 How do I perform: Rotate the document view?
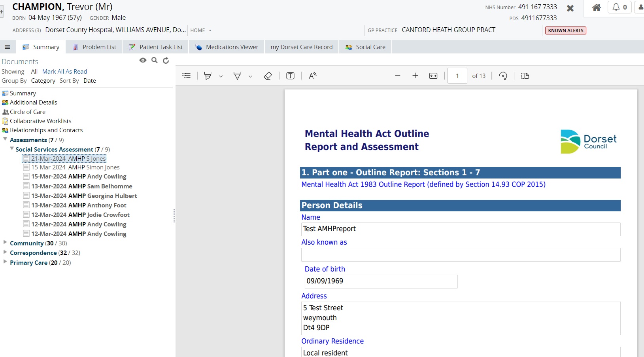coord(503,76)
